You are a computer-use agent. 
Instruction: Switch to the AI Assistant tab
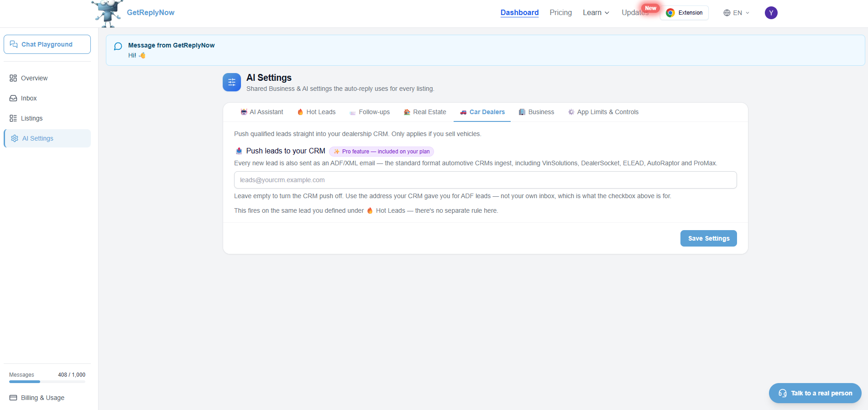tap(262, 112)
